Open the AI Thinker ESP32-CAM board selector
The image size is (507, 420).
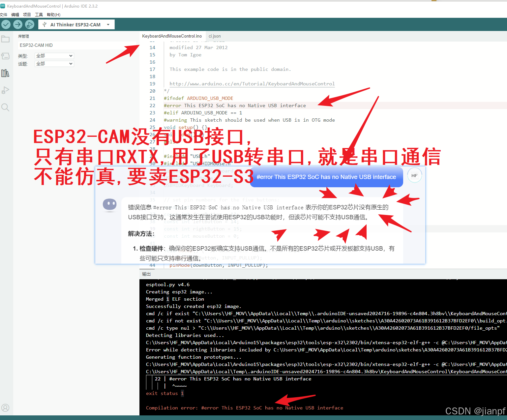(x=76, y=24)
